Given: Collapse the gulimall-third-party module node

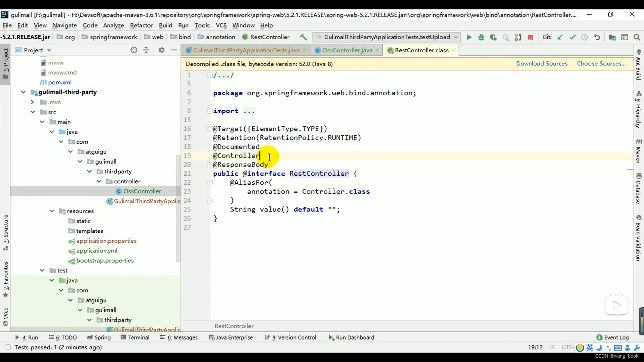Looking at the screenshot, I should point(23,92).
